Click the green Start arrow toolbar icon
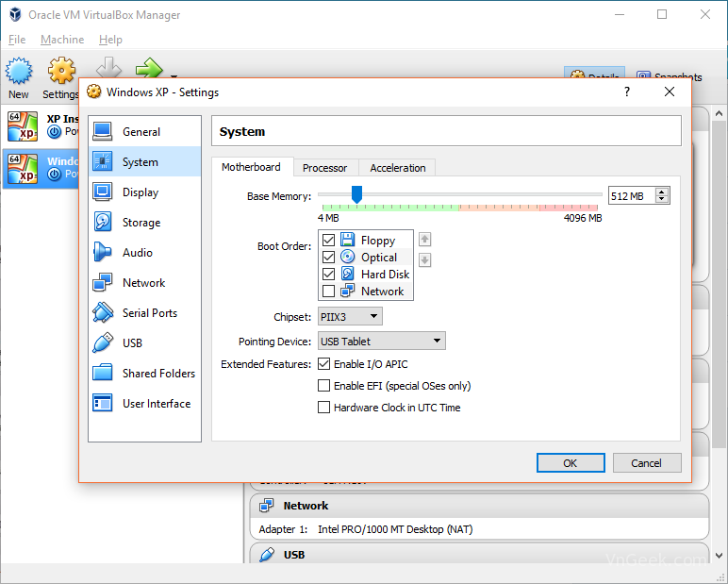 [x=149, y=68]
